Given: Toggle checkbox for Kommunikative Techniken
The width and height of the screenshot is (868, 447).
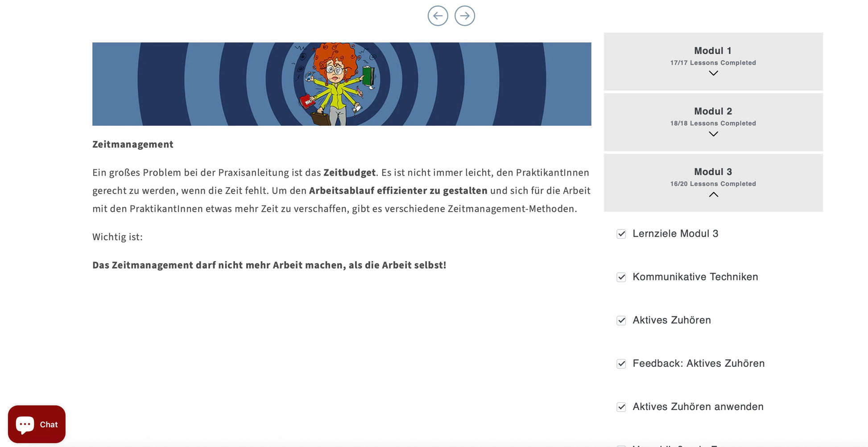Looking at the screenshot, I should pos(621,277).
